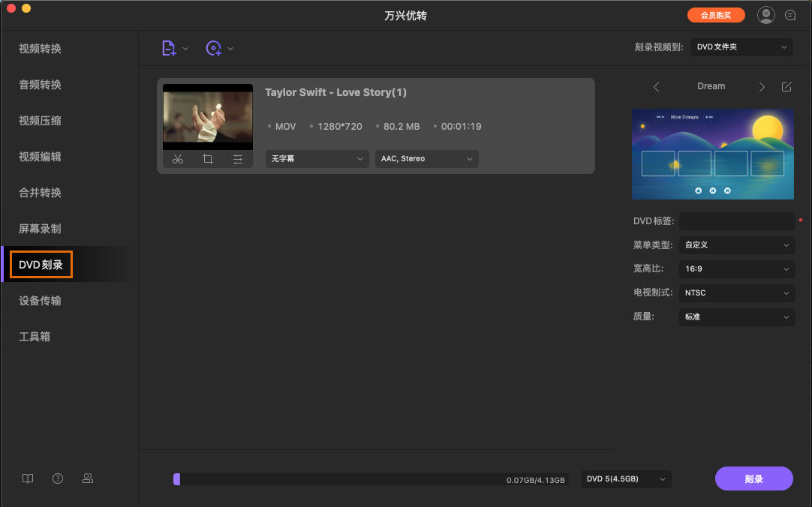Open the help documentation icon
The width and height of the screenshot is (812, 507).
click(x=58, y=478)
